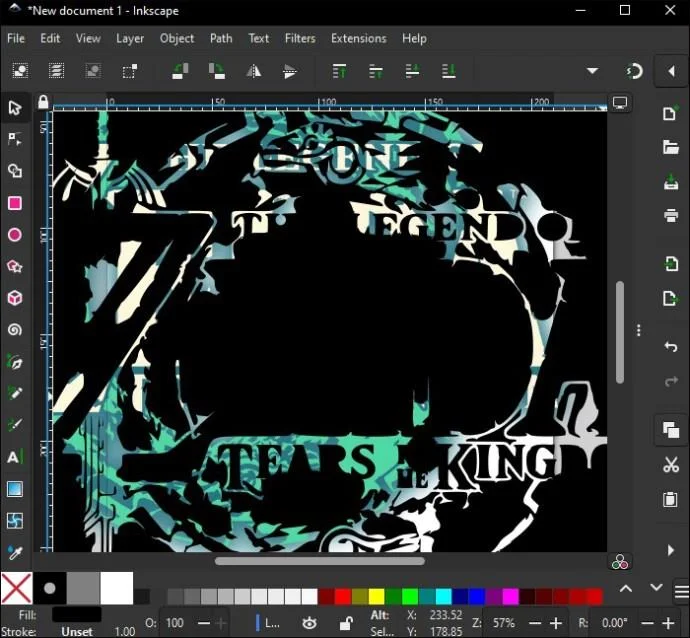Expand command bar overflow arrow
The width and height of the screenshot is (690, 638).
click(x=670, y=550)
